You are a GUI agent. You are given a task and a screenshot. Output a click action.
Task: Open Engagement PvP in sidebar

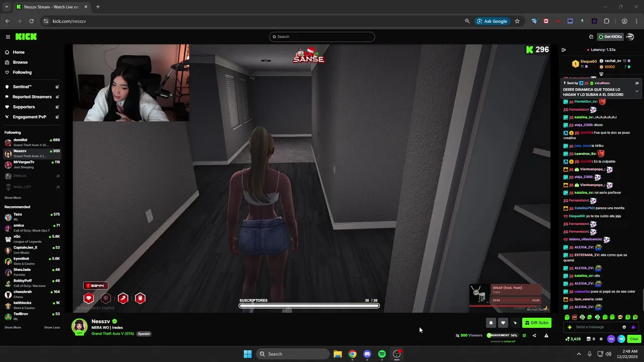click(31, 117)
